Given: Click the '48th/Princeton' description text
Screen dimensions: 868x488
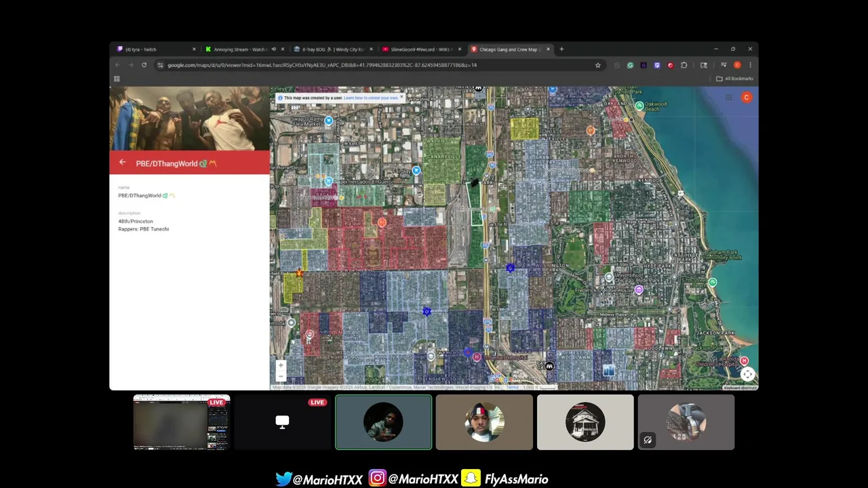Looking at the screenshot, I should (x=136, y=222).
